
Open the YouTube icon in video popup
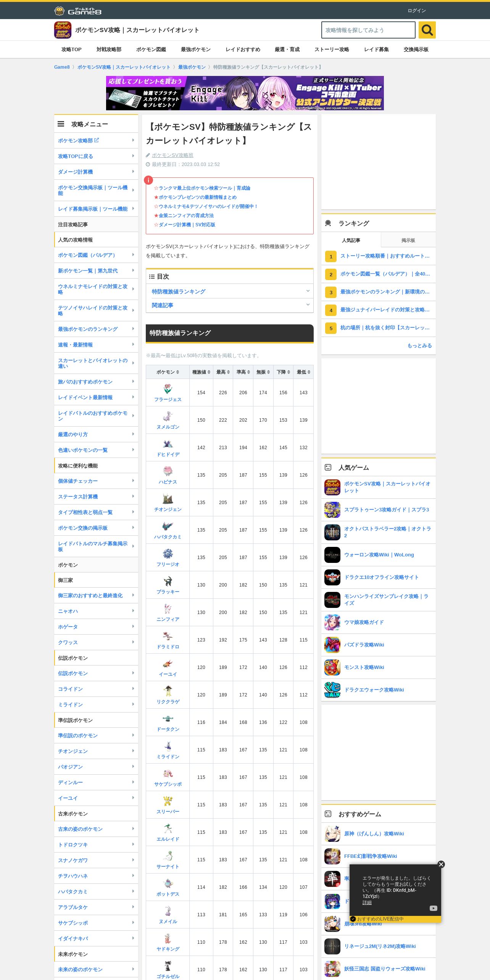click(434, 908)
